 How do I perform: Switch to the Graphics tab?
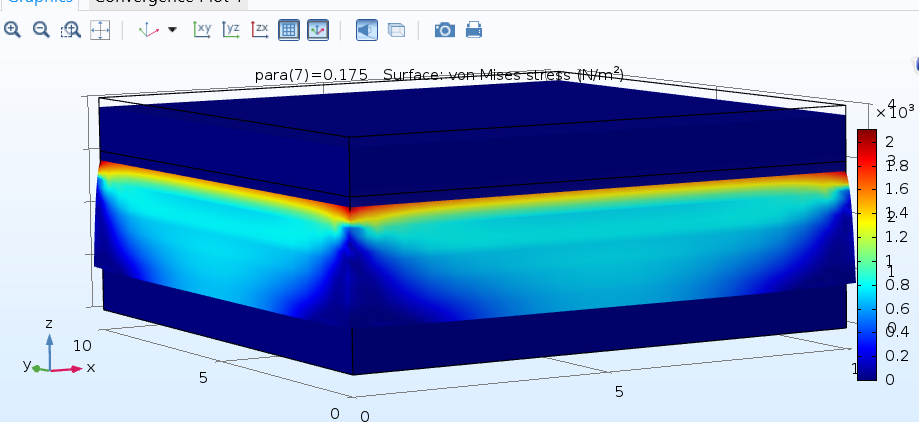click(x=40, y=3)
